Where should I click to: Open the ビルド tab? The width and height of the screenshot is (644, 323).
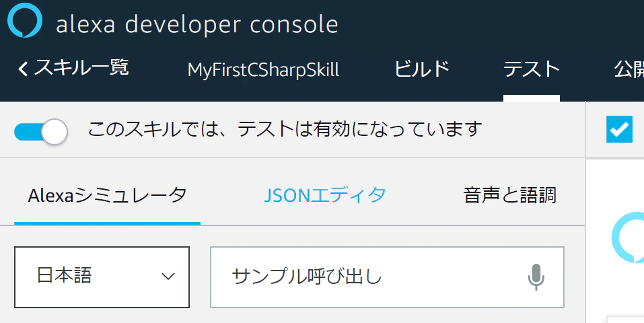click(422, 69)
